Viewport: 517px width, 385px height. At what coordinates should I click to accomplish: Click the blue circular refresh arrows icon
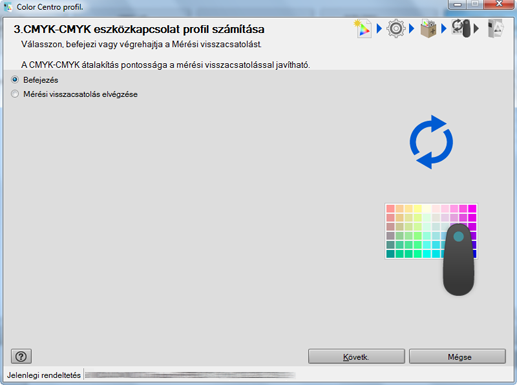pos(431,142)
